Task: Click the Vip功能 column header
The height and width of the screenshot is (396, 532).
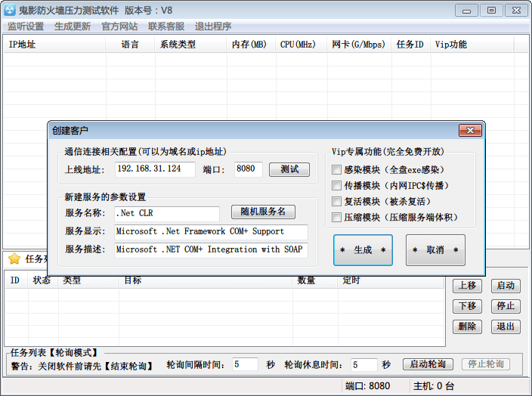Action: coord(472,45)
